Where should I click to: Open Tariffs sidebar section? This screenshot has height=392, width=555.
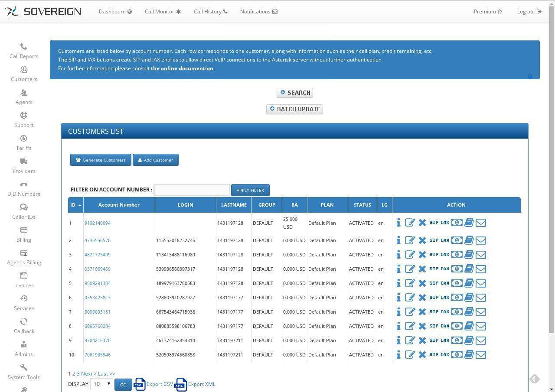pyautogui.click(x=24, y=143)
